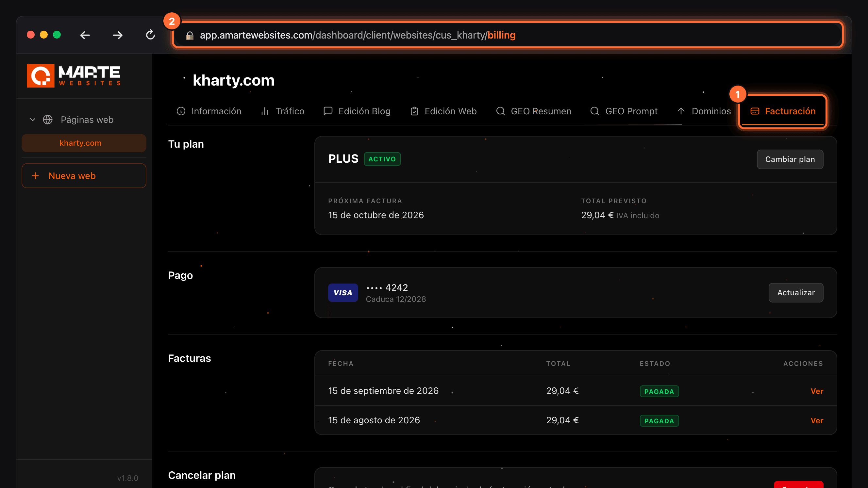The height and width of the screenshot is (488, 868).
Task: Click the PLUS plan name
Action: 343,159
